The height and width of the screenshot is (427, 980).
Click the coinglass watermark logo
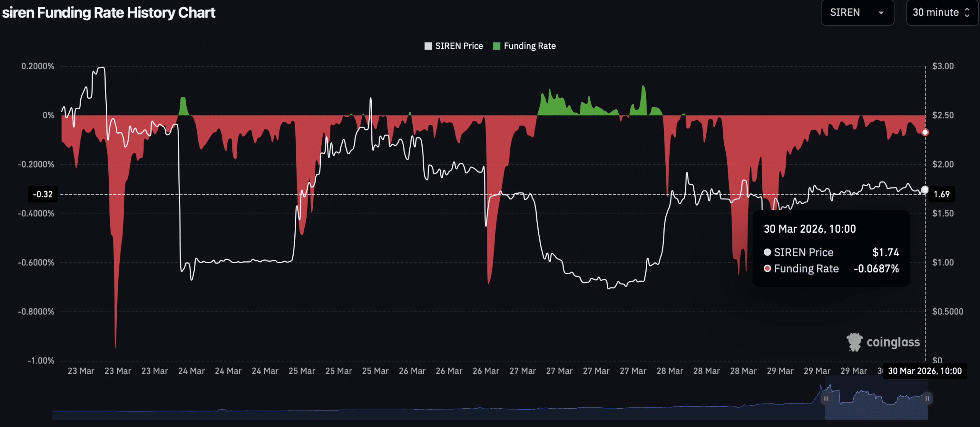pos(854,342)
